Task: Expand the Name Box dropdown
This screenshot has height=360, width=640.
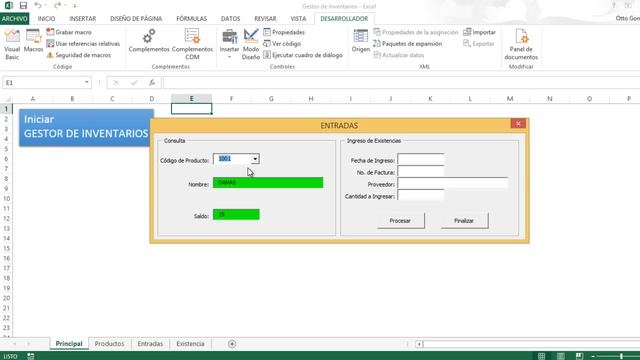Action: [87, 82]
